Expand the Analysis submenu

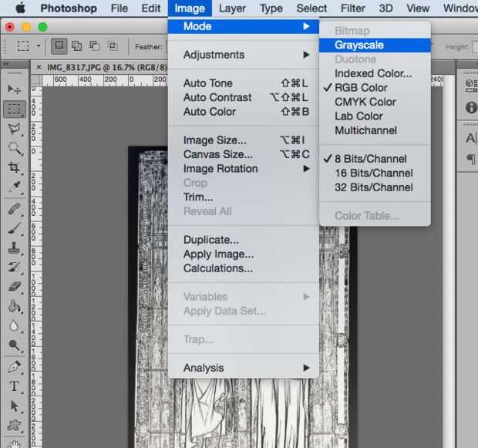244,368
